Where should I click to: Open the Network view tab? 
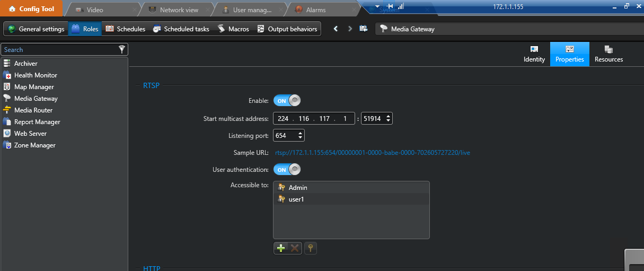click(x=179, y=10)
